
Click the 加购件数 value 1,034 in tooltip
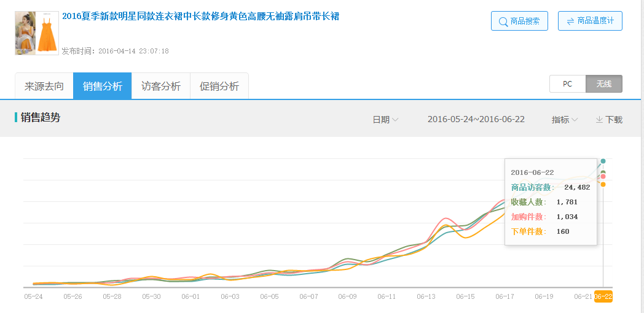pos(567,217)
